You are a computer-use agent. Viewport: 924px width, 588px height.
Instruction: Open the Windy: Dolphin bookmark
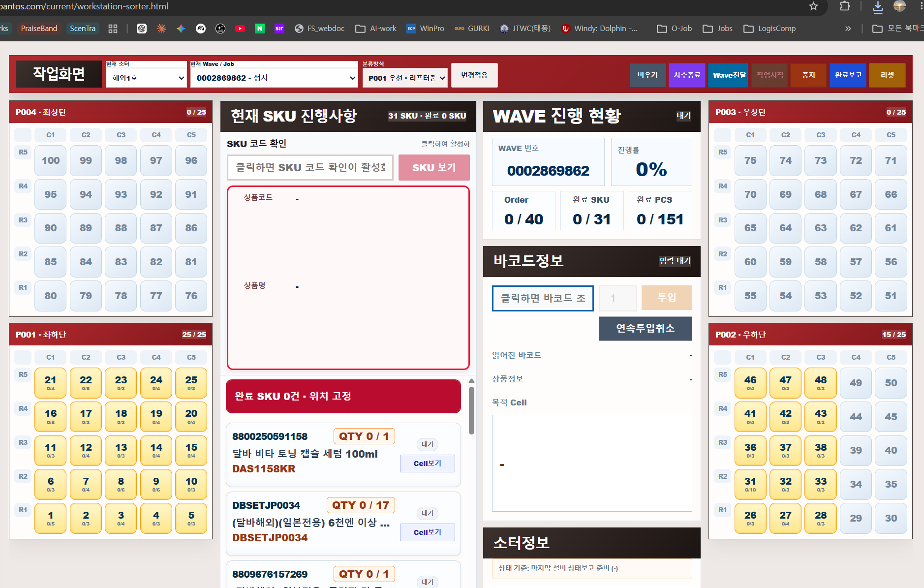(x=599, y=29)
